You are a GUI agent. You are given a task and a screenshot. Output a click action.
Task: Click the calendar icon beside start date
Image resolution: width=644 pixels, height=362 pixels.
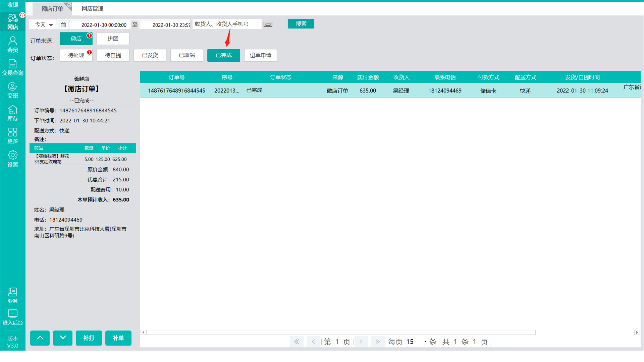point(63,25)
